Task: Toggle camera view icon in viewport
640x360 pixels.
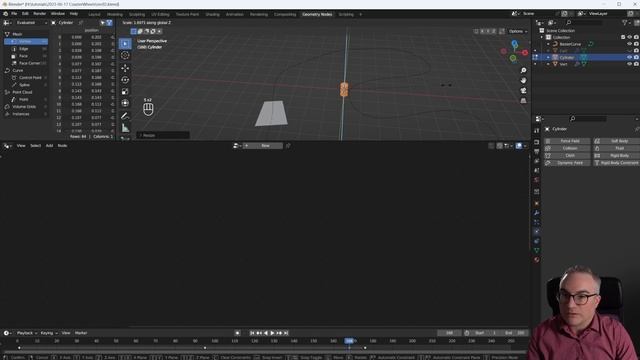Action: pyautogui.click(x=523, y=91)
